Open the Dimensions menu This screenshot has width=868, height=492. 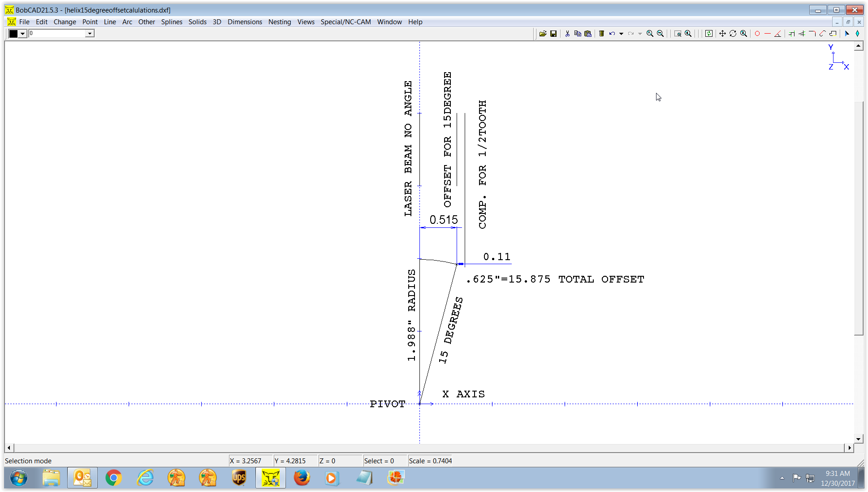coord(245,22)
